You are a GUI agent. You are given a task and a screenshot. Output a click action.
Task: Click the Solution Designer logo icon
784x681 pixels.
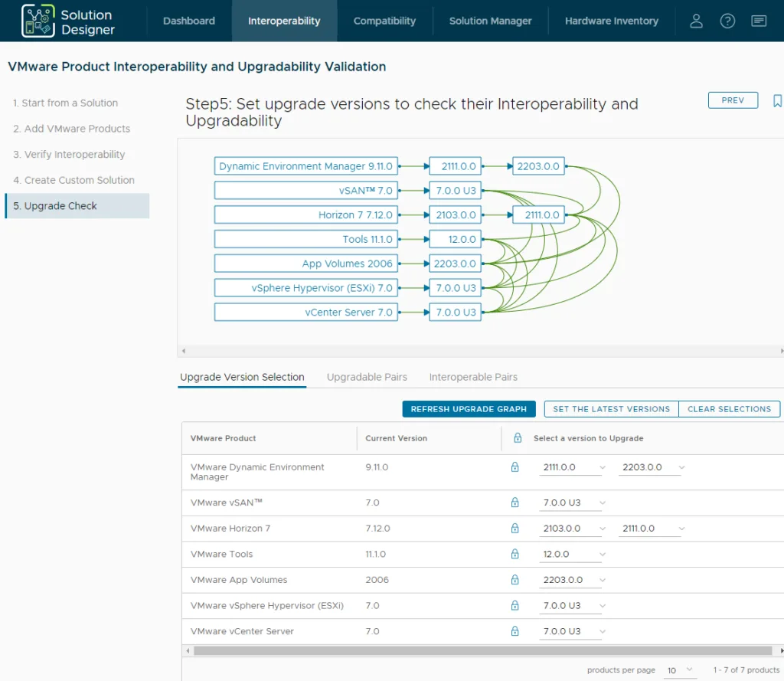coord(38,21)
